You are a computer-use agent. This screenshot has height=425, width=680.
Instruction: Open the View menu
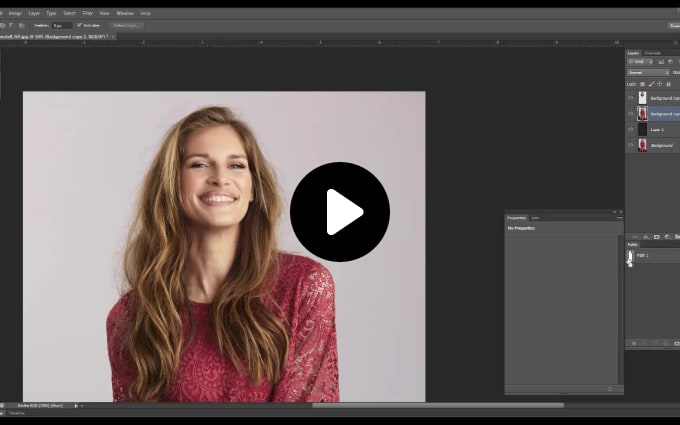click(104, 13)
